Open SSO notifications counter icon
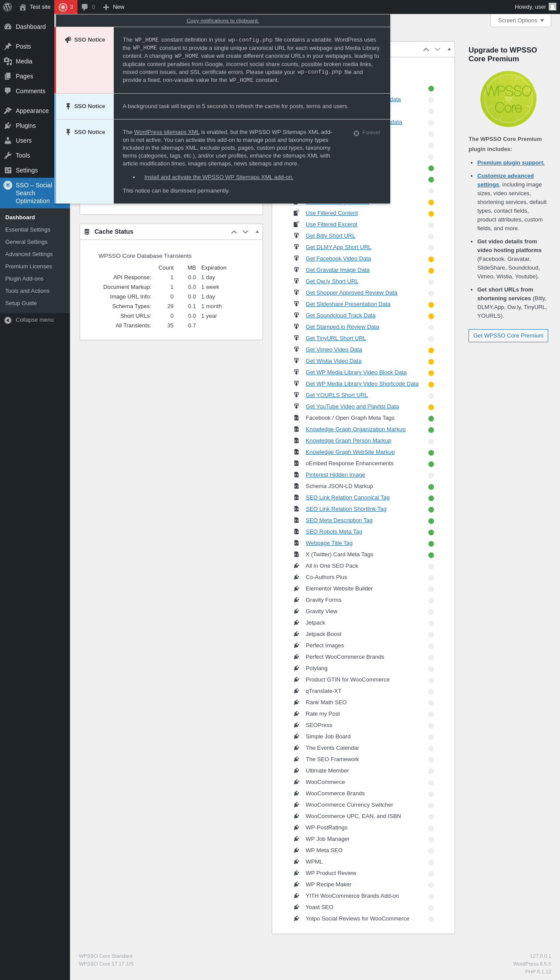The width and height of the screenshot is (560, 980). coord(63,7)
